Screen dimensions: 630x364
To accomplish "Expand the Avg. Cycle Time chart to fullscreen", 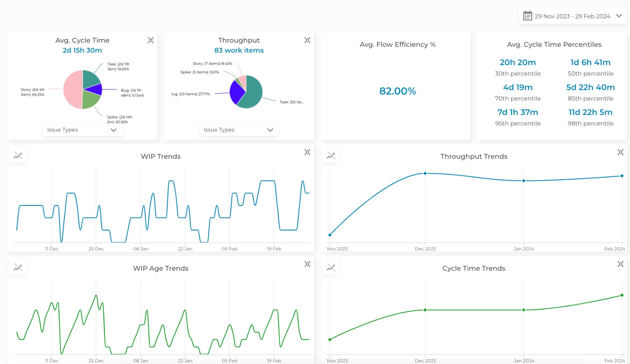I will pos(151,40).
